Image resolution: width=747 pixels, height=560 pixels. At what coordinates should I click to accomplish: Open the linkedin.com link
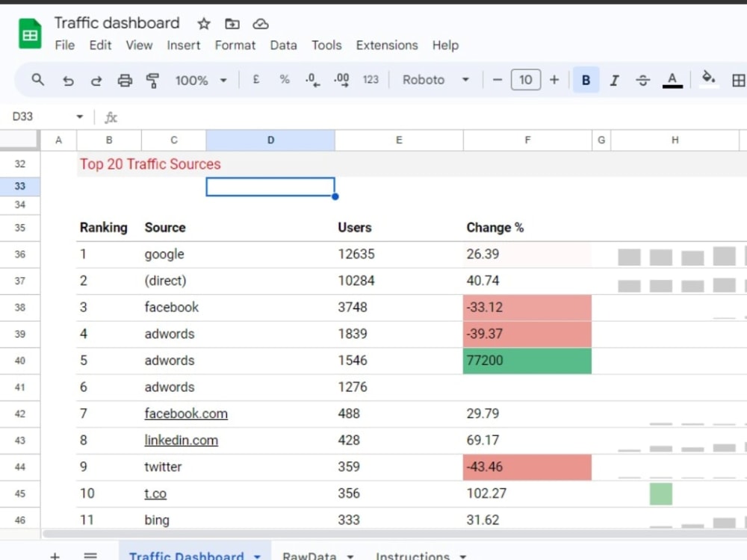181,440
